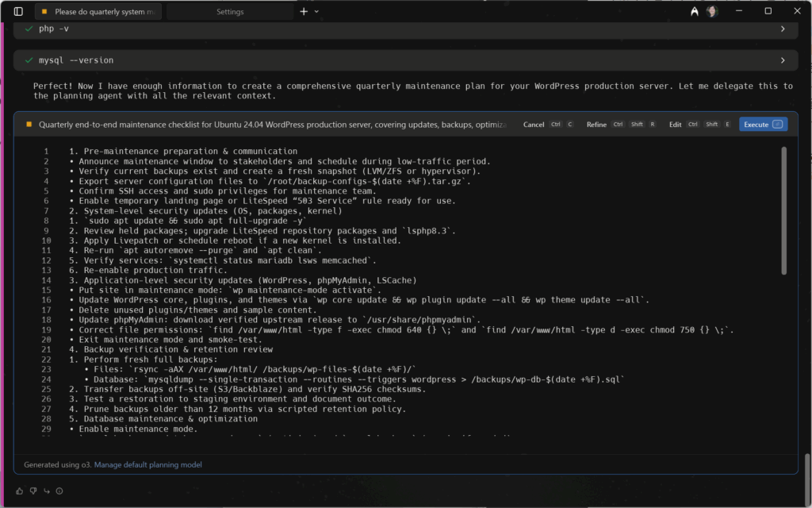Execute the maintenance plan
Screen dimensions: 812x508
[764, 125]
